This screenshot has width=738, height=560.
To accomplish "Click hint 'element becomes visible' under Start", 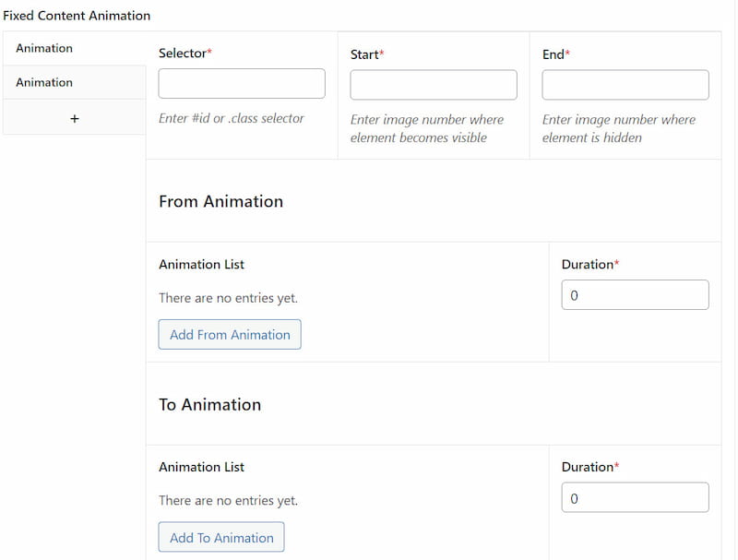I will (x=419, y=137).
